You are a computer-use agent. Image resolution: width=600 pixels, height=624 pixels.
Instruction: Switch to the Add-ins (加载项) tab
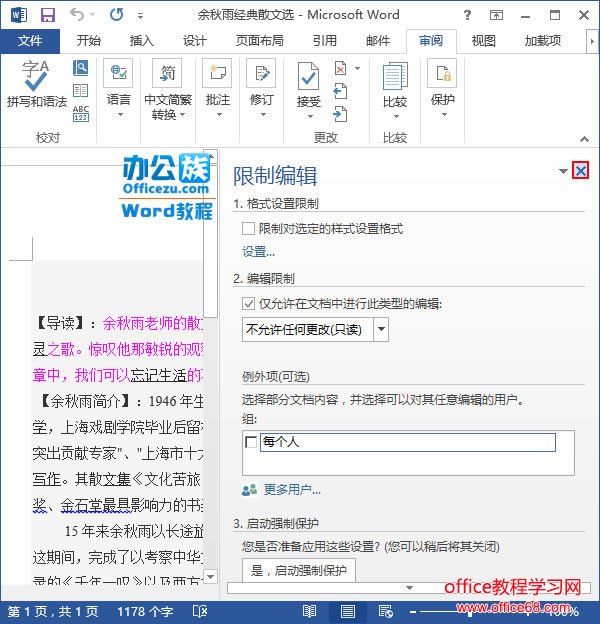pos(543,41)
